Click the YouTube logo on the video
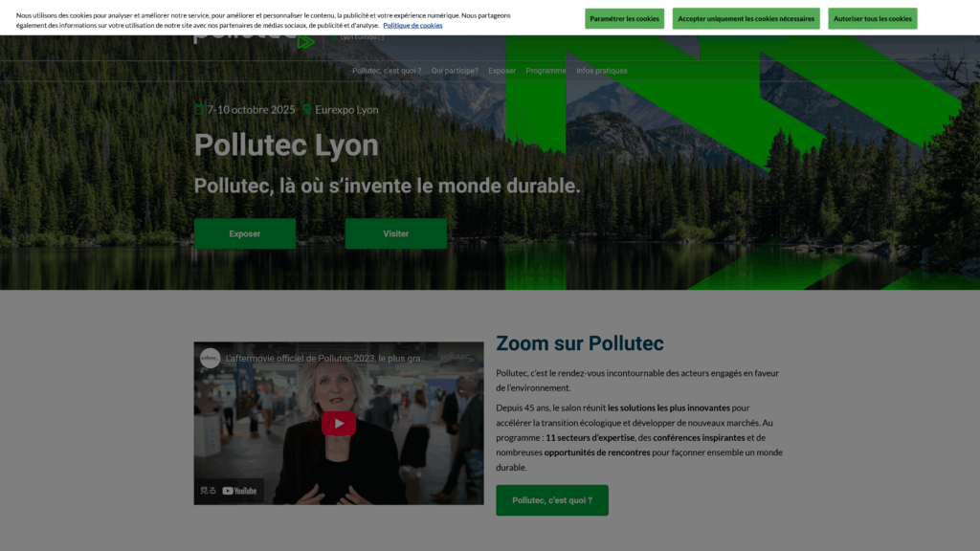 coord(239,491)
